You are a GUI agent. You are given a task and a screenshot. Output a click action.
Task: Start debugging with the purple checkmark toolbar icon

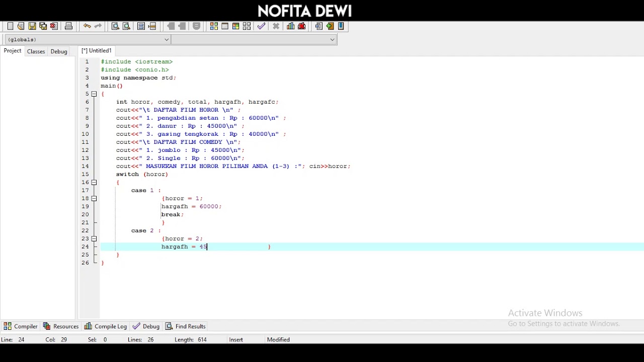(261, 26)
